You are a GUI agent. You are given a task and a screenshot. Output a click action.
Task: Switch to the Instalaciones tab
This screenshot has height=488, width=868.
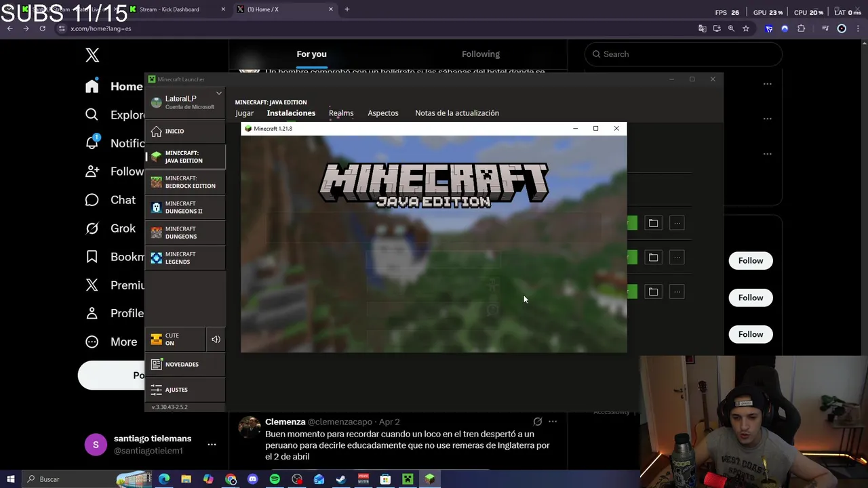pos(291,113)
